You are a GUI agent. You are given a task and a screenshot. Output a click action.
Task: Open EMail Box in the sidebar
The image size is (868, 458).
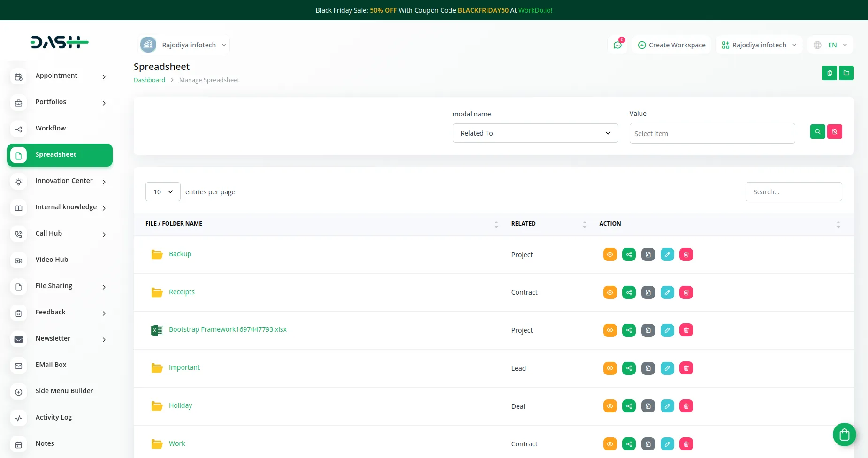coord(60,365)
